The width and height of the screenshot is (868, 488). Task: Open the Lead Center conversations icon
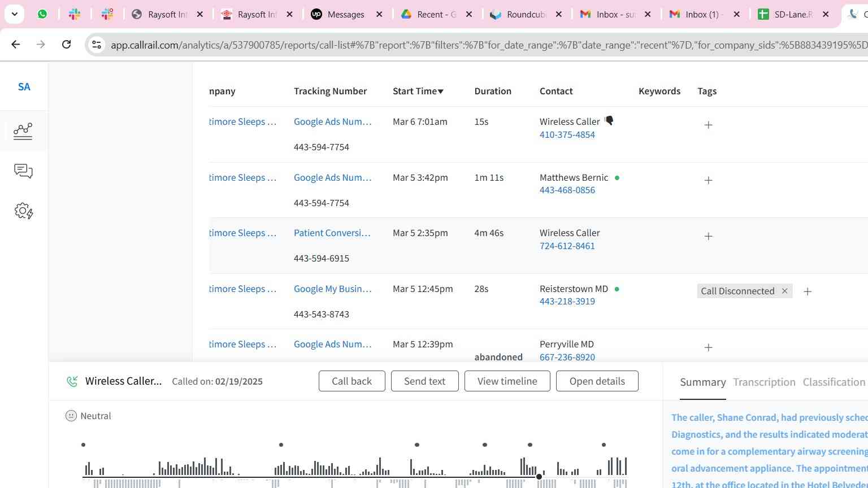click(23, 171)
